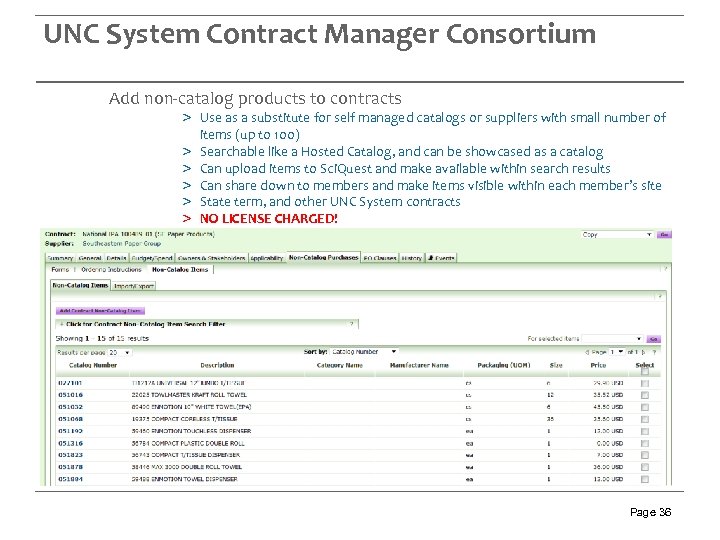
Task: Click the Catalog Number column header
Action: click(x=93, y=366)
